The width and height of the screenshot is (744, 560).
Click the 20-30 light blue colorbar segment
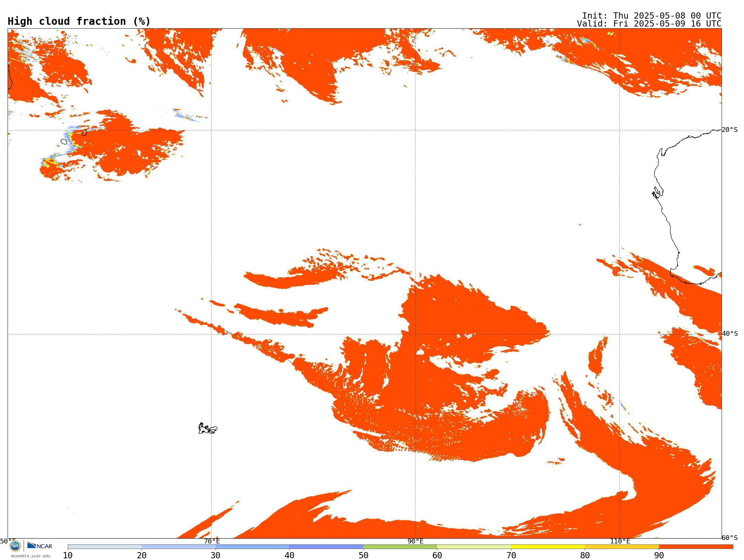178,547
